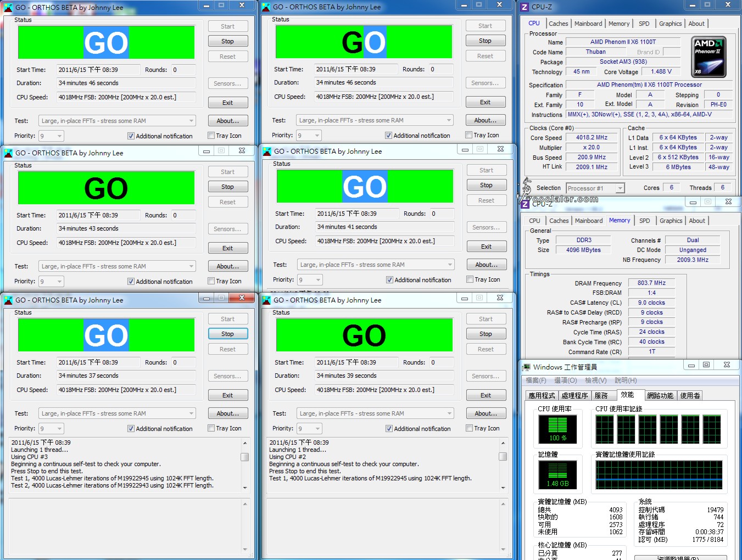Image resolution: width=742 pixels, height=560 pixels.
Task: Select the Caches tab in the CPU-Z memory timings window
Action: click(559, 221)
